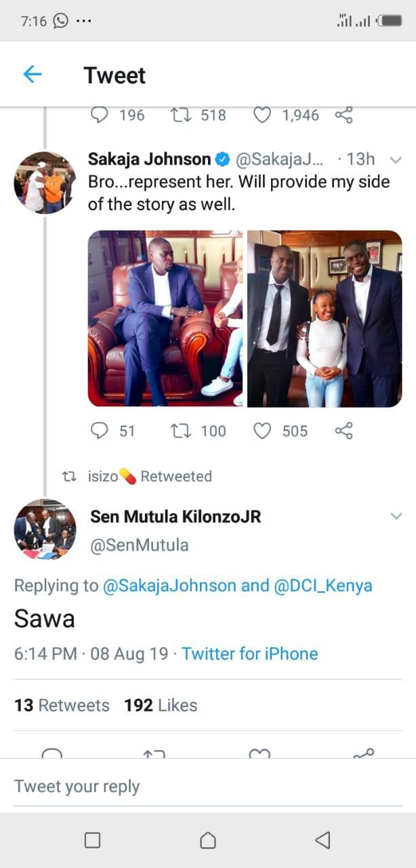The width and height of the screenshot is (416, 868).
Task: Expand options chevron on Sakaja Johnson's tweet
Action: [x=396, y=160]
